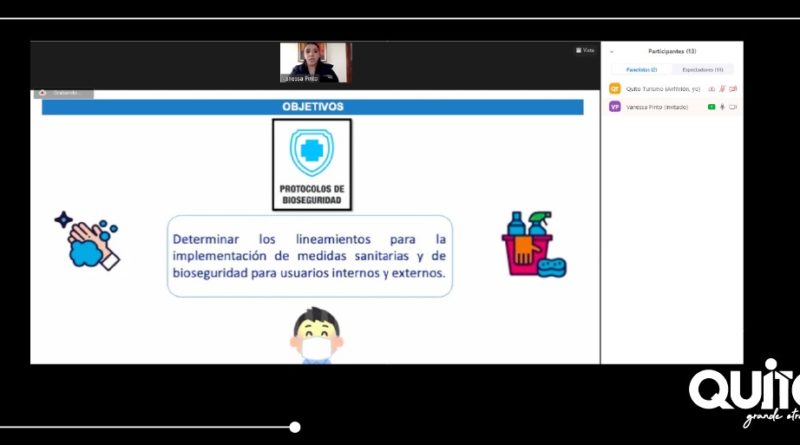This screenshot has height=445, width=800.
Task: Click the Vanessa Pinto purple avatar
Action: click(x=615, y=106)
